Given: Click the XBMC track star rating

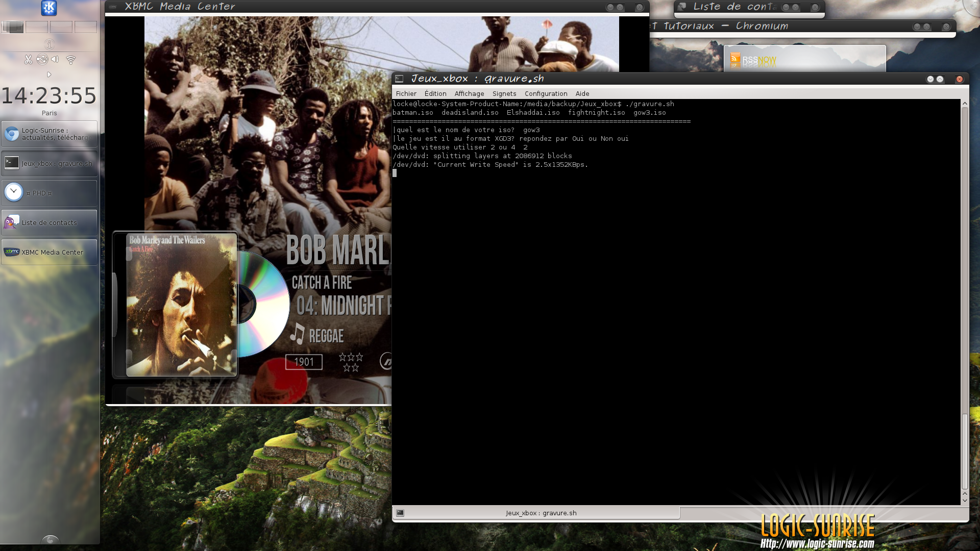Looking at the screenshot, I should coord(351,362).
